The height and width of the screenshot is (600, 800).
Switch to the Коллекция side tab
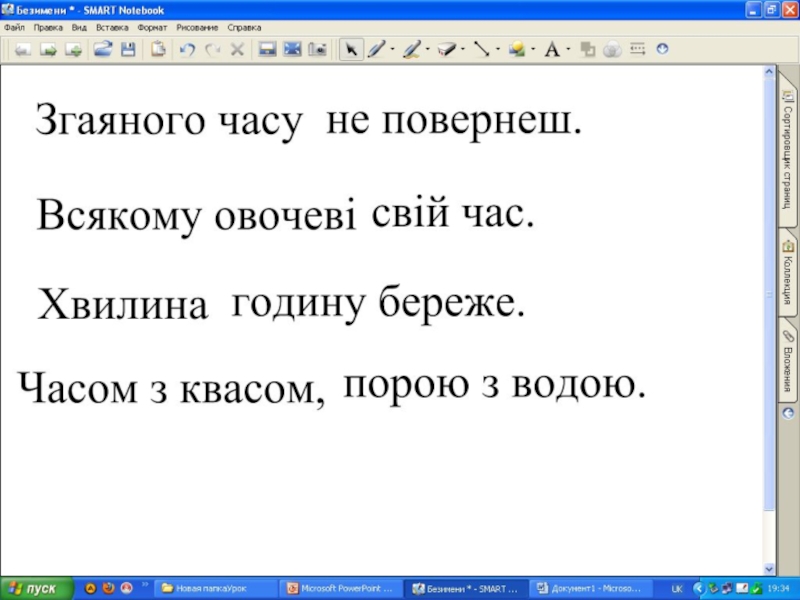788,273
